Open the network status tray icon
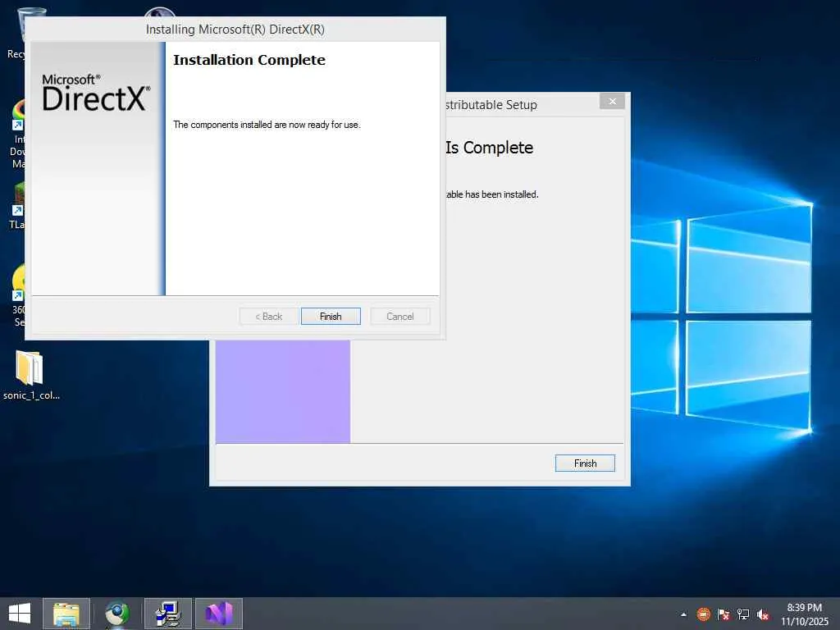This screenshot has height=630, width=840. pos(743,614)
